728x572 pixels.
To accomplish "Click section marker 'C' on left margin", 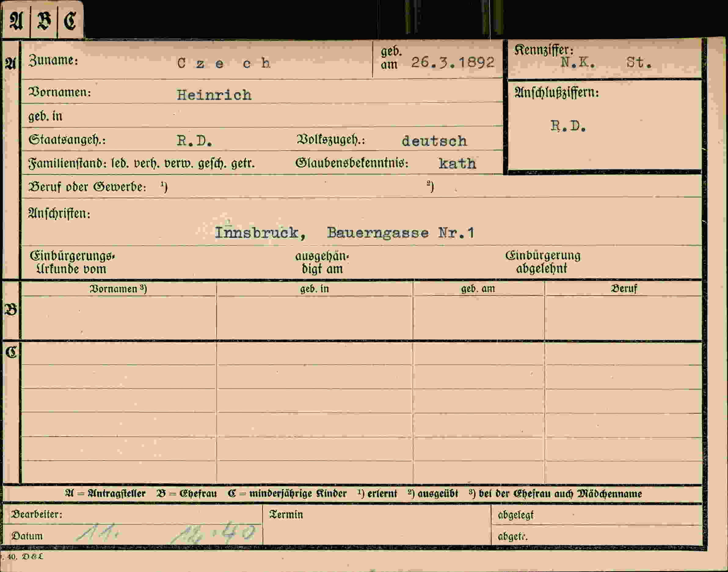I will point(11,352).
